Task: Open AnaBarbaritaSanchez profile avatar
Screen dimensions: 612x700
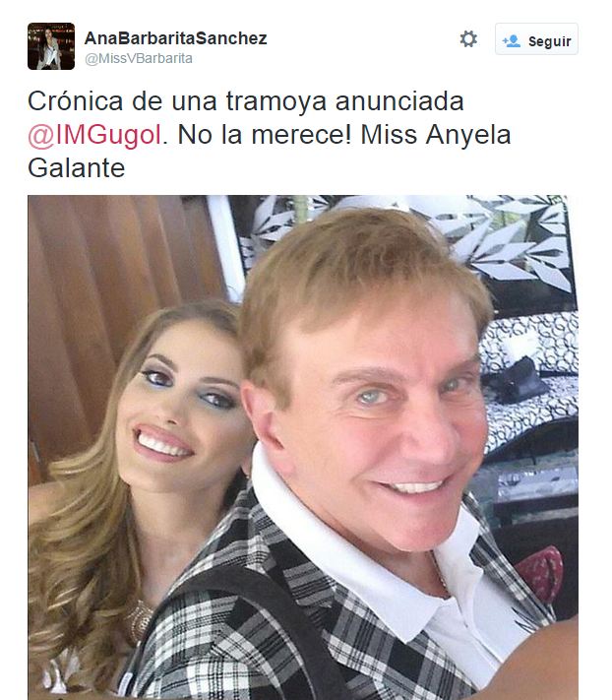Action: (51, 46)
